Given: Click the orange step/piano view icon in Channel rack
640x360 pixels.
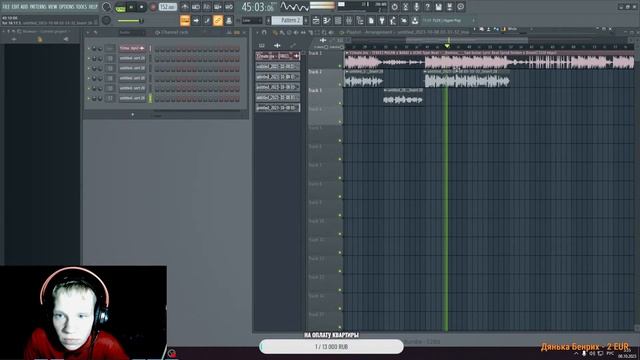Looking at the screenshot, I should tap(237, 32).
